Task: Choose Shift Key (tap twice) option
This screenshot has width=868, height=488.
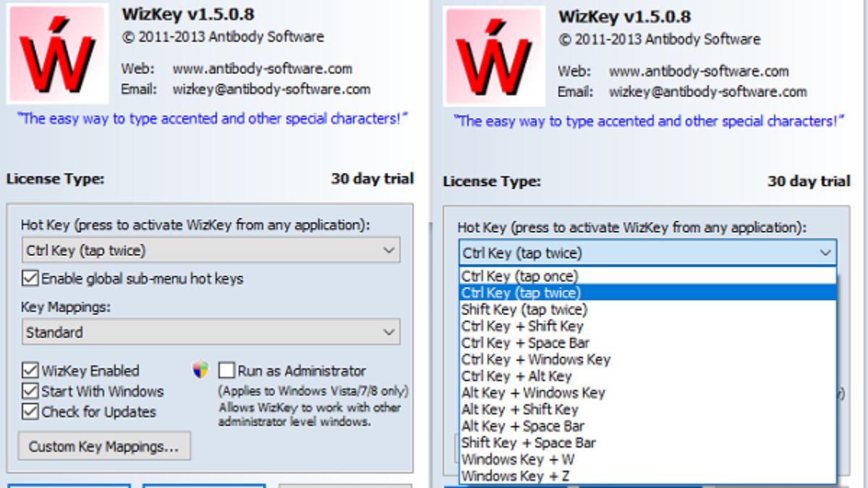Action: [647, 309]
